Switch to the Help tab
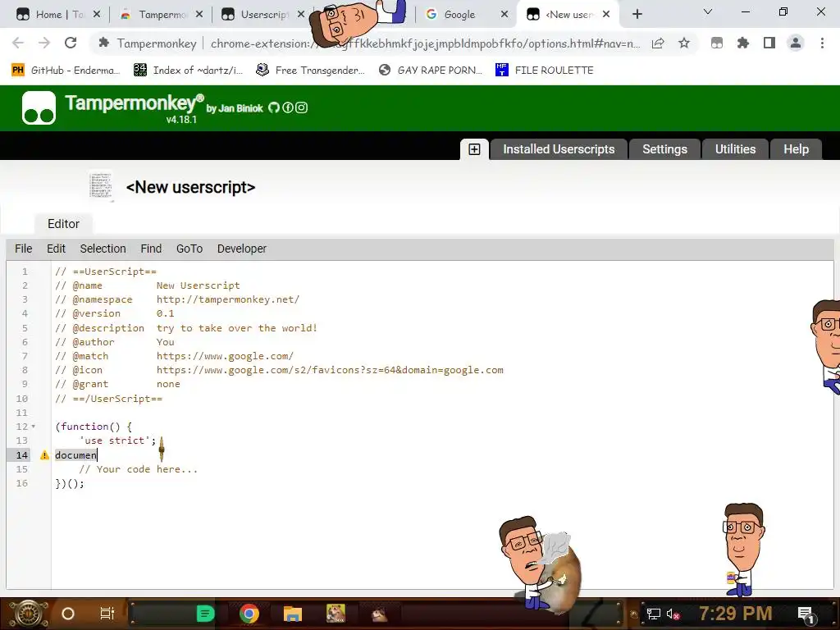 [x=796, y=149]
